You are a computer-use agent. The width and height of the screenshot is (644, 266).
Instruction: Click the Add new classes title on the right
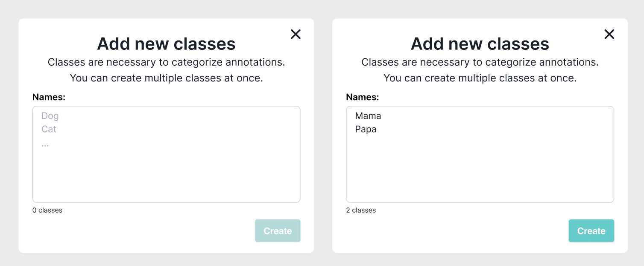pyautogui.click(x=480, y=43)
